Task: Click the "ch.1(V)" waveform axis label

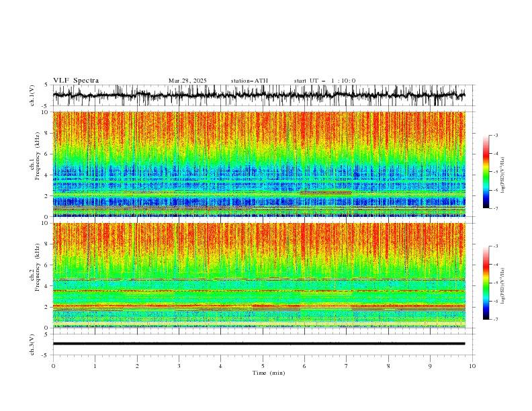Action: 32,95
